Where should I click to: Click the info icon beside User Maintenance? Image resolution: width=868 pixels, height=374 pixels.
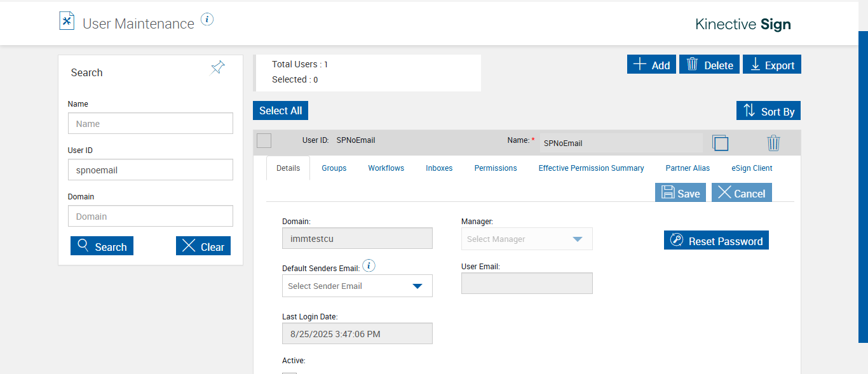point(207,20)
